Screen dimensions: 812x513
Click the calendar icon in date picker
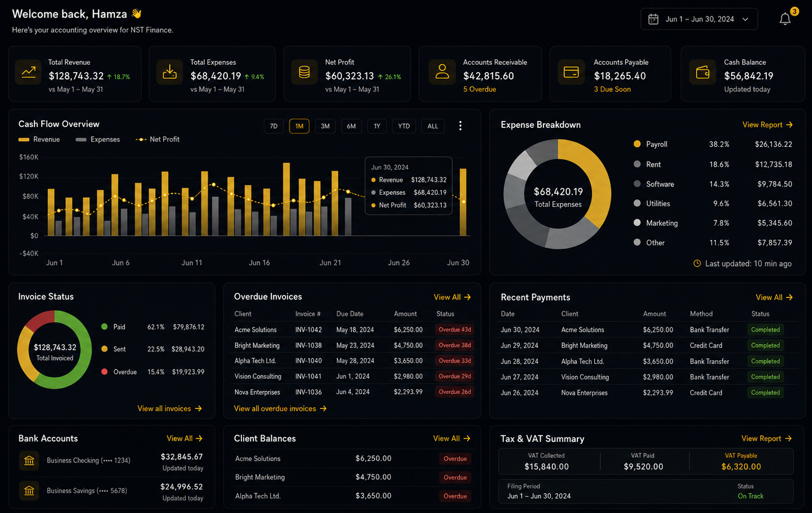tap(653, 19)
